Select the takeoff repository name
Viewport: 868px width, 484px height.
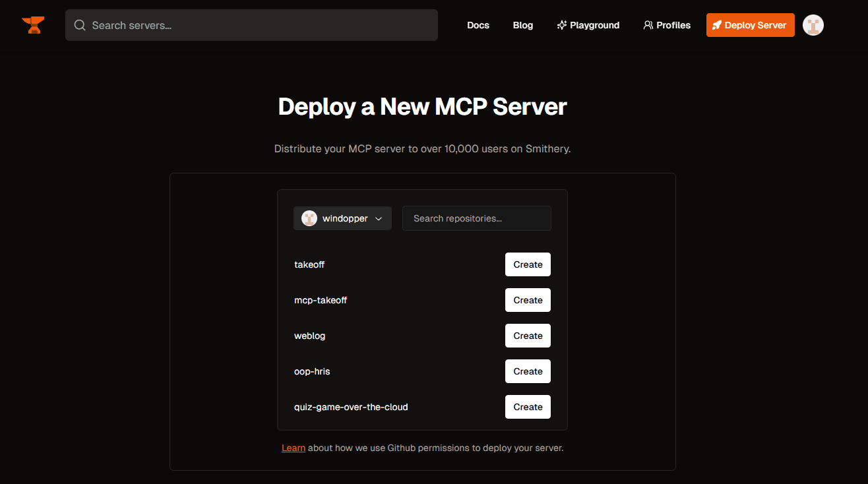point(309,264)
